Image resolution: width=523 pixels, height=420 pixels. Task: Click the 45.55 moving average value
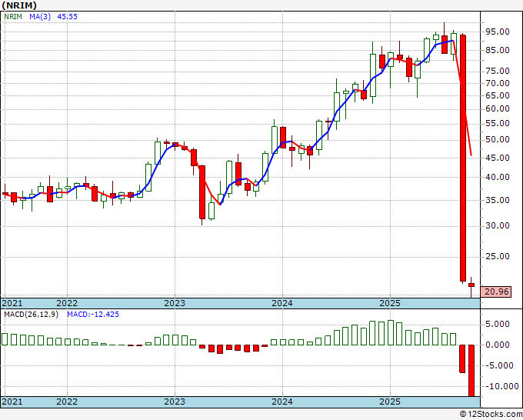(67, 17)
